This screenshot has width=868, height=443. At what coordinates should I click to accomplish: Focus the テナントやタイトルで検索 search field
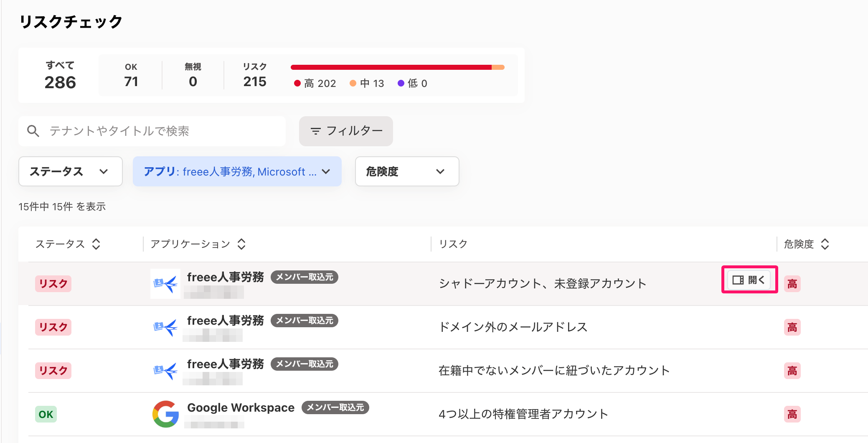click(x=152, y=131)
